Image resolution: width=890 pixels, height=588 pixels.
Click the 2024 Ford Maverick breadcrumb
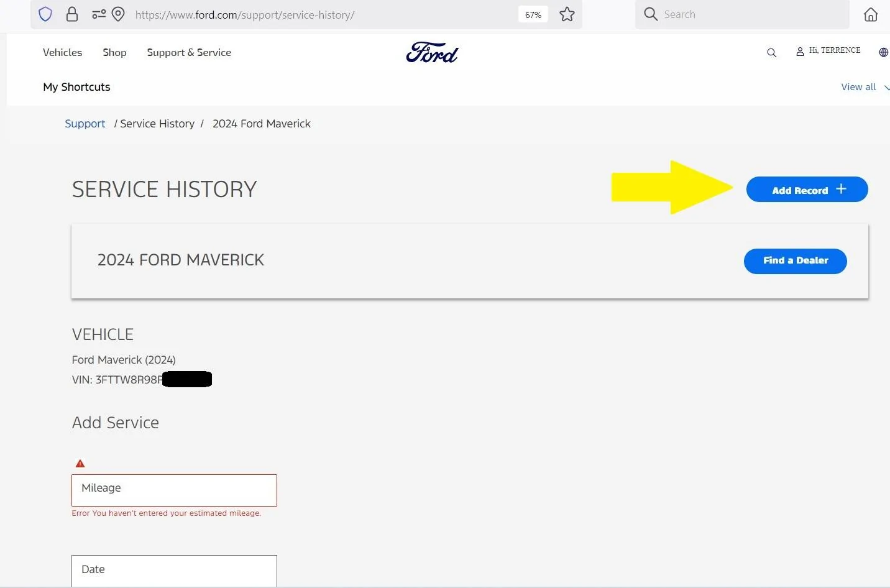[x=262, y=124]
